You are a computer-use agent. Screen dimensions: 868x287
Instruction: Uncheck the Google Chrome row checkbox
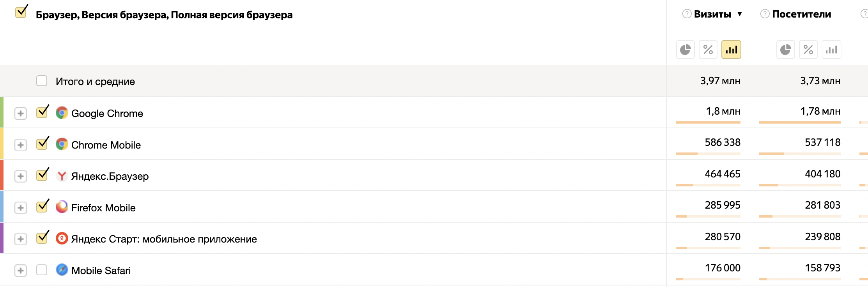(x=42, y=113)
